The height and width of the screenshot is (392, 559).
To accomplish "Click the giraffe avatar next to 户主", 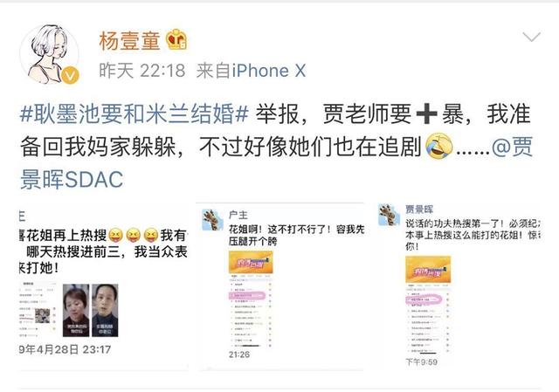I will click(212, 219).
